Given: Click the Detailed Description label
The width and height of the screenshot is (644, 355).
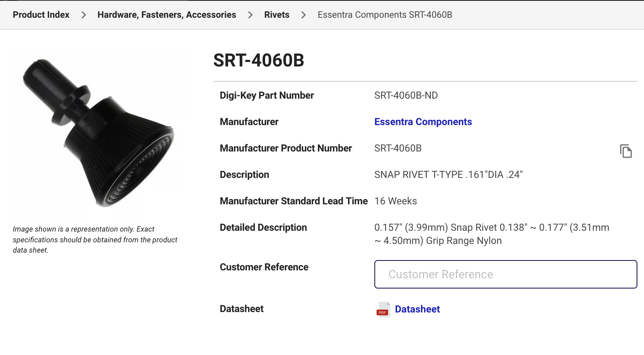Looking at the screenshot, I should (263, 227).
